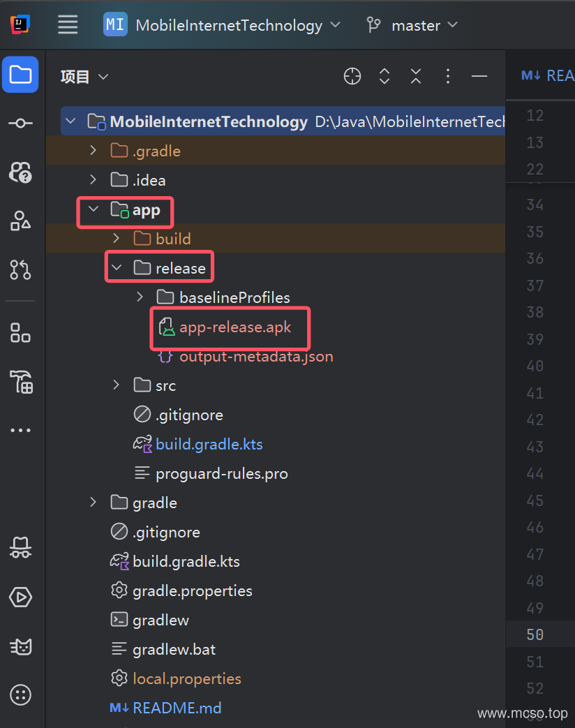The width and height of the screenshot is (575, 728).
Task: Select the app module name
Action: 146,210
